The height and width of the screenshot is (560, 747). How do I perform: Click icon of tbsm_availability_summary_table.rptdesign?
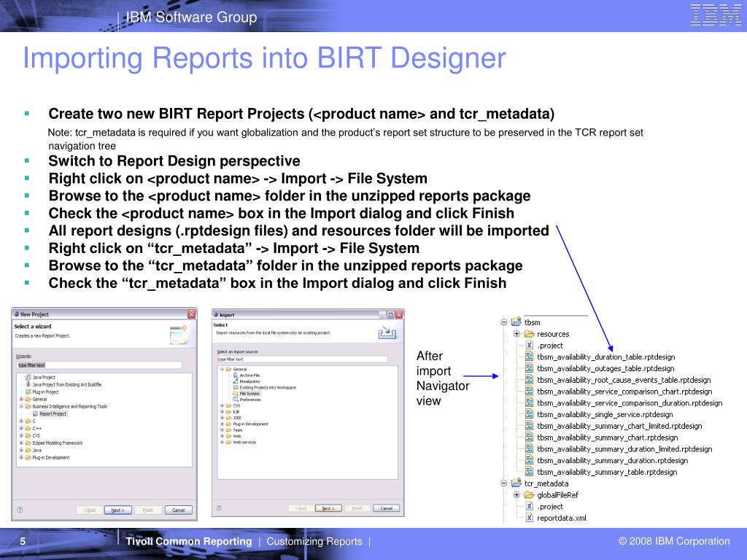529,472
